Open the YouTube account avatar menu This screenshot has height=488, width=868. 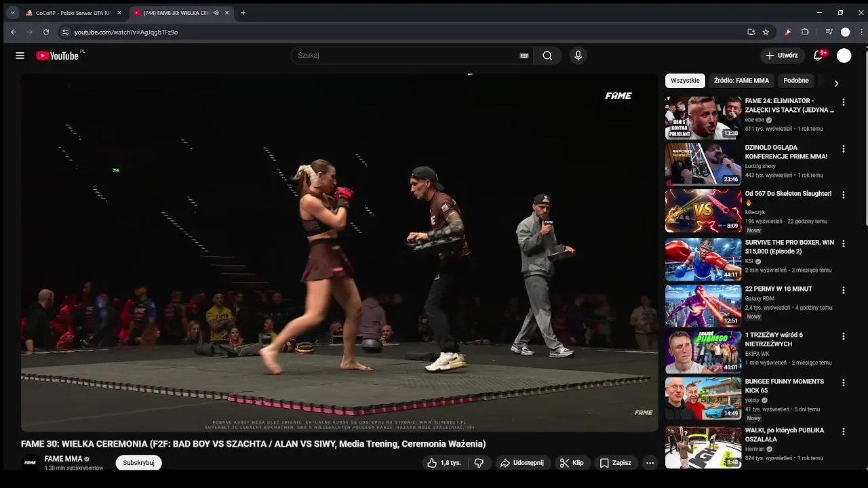[x=844, y=56]
